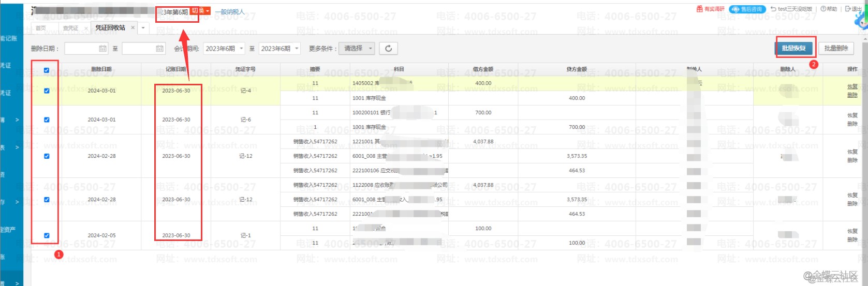Click the refresh icon beside 更多条件
This screenshot has height=286, width=868.
tap(388, 49)
